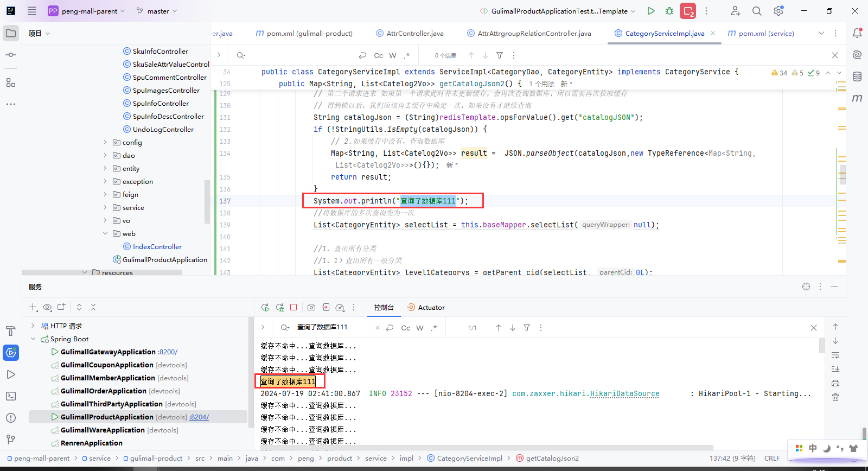Select the Actuator tab

426,307
